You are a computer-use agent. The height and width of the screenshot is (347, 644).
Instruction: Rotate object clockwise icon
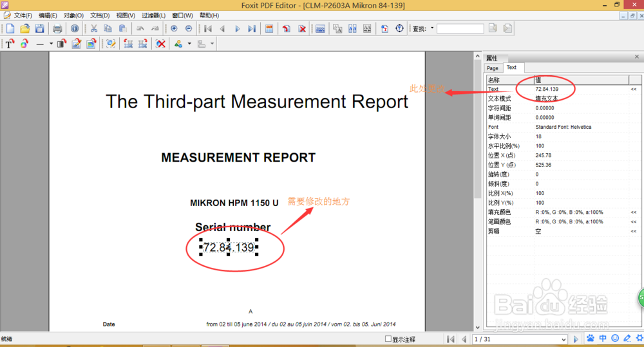(143, 44)
